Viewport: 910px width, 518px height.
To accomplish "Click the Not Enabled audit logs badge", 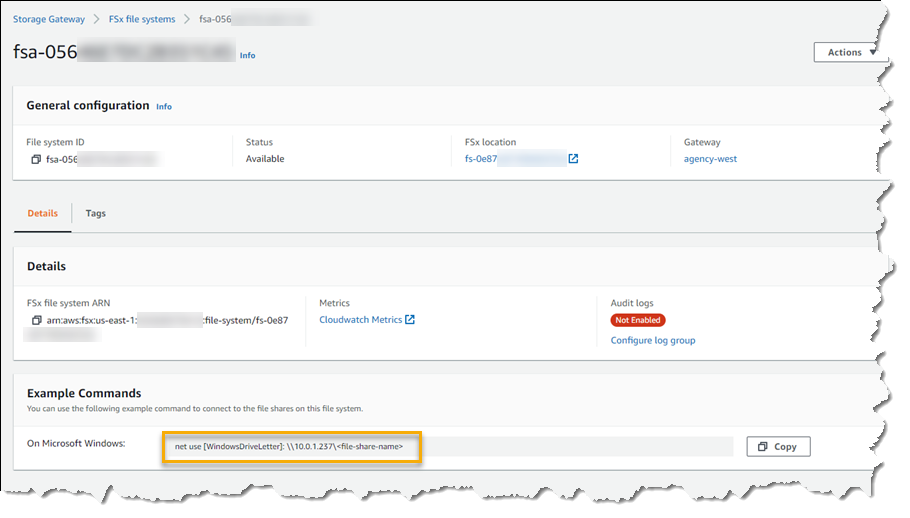I will point(638,320).
